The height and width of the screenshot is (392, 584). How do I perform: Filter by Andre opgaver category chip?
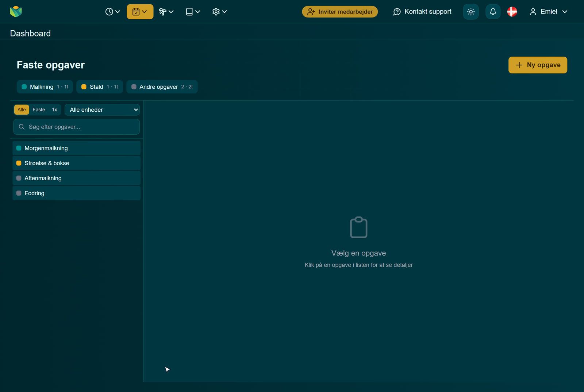(x=162, y=87)
